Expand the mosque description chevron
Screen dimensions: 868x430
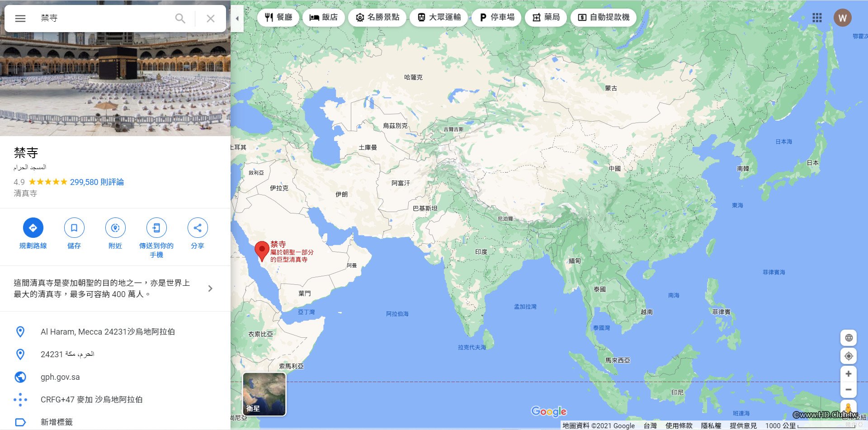(210, 288)
